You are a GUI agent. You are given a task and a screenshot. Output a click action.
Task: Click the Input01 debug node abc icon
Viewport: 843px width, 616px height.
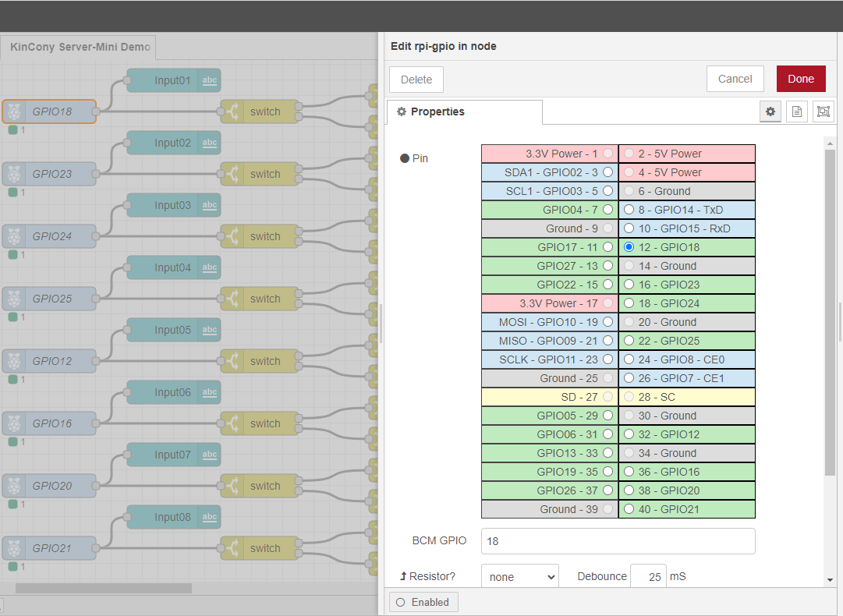[210, 80]
